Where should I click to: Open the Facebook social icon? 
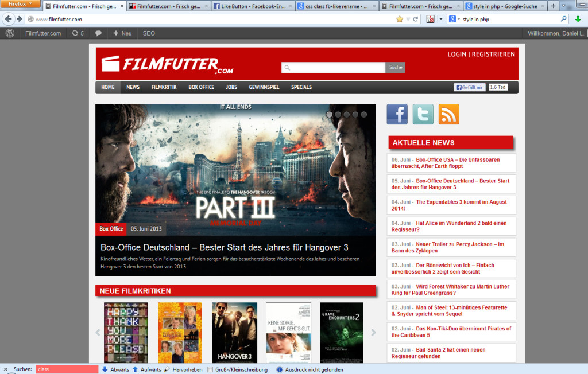[x=397, y=114]
